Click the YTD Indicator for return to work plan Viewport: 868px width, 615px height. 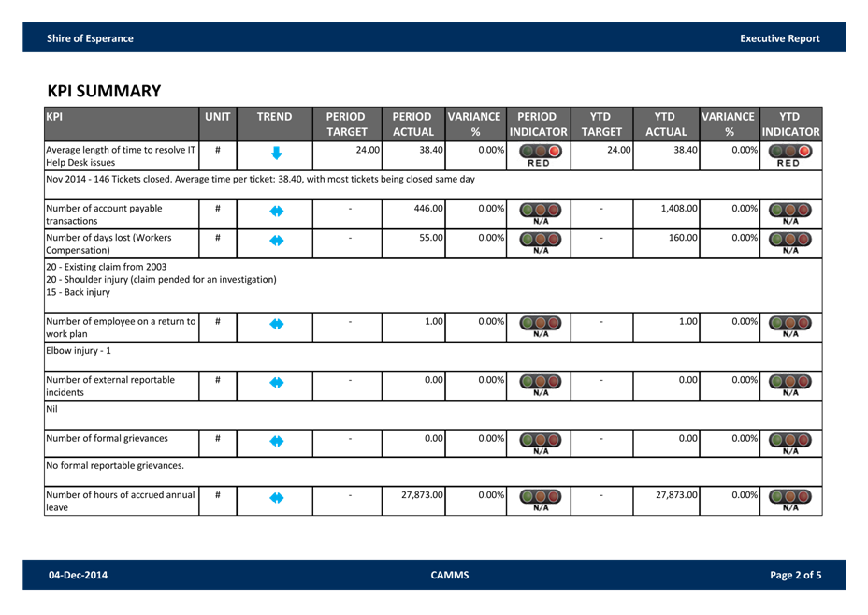coord(790,326)
